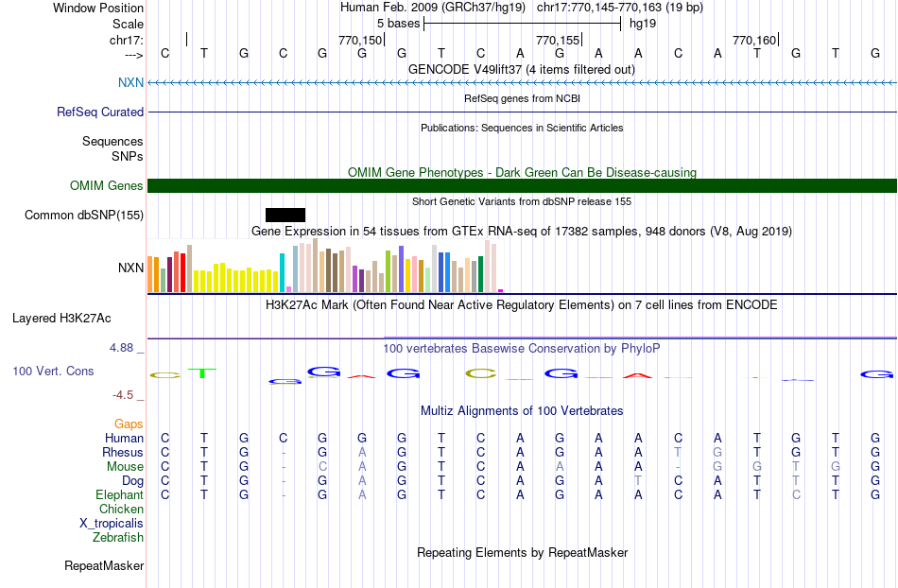Open the 100 Vert. Cons label
Viewport: 898px width, 588px height.
(x=53, y=371)
